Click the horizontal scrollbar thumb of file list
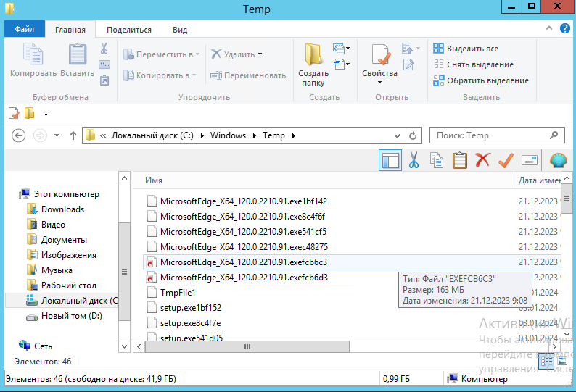This screenshot has width=576, height=392. [247, 346]
